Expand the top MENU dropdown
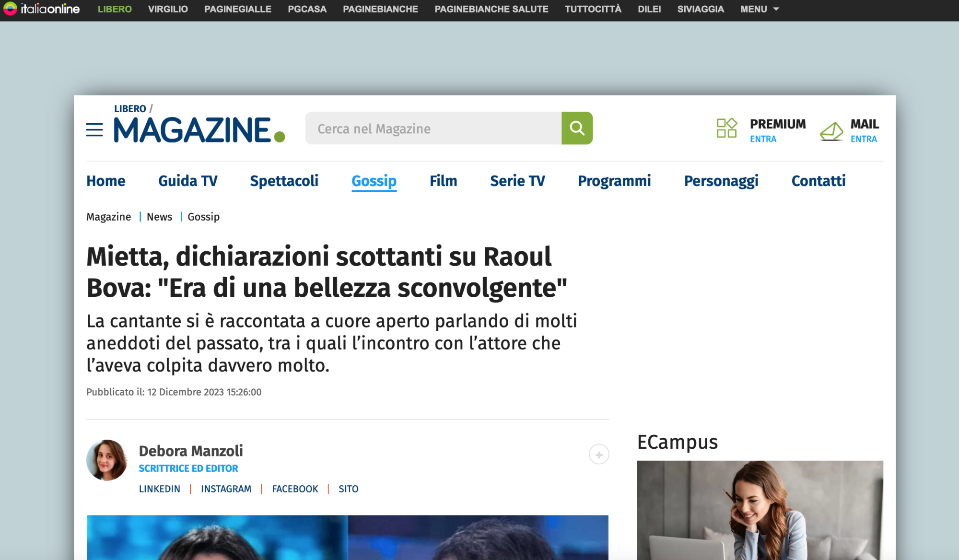The height and width of the screenshot is (560, 959). [x=759, y=9]
